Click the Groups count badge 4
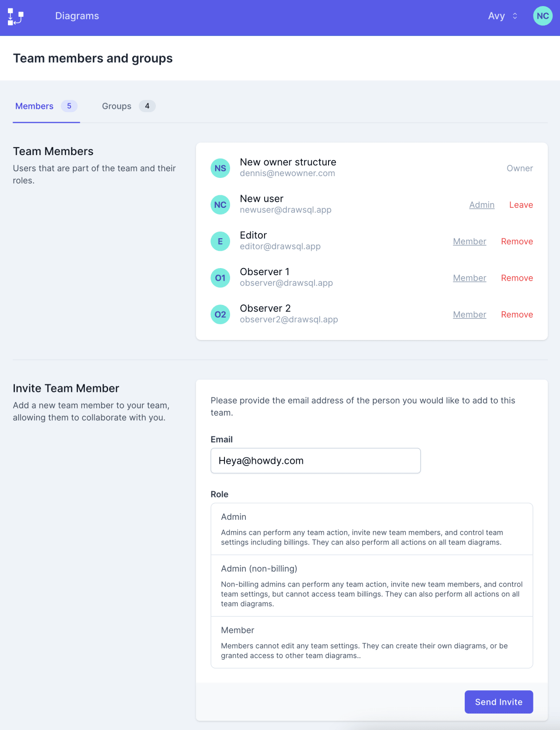560x730 pixels. coord(147,106)
